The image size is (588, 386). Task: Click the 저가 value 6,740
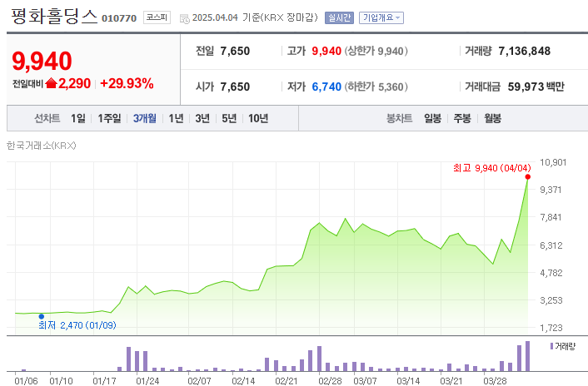click(x=326, y=87)
